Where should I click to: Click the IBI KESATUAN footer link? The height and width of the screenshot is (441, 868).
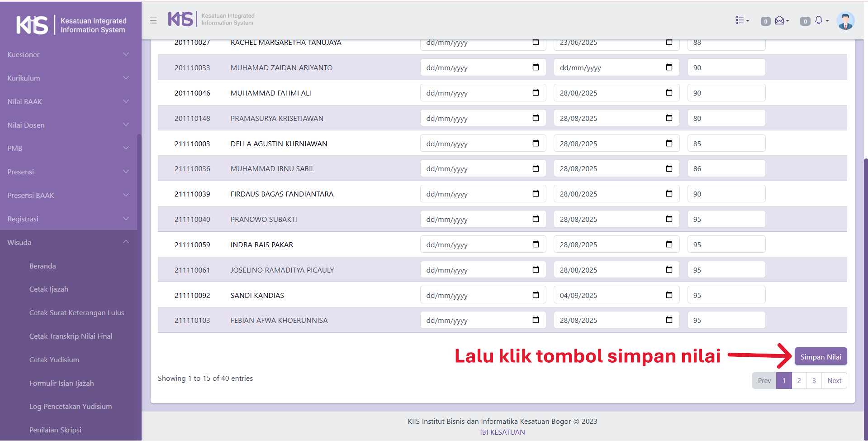click(x=502, y=432)
